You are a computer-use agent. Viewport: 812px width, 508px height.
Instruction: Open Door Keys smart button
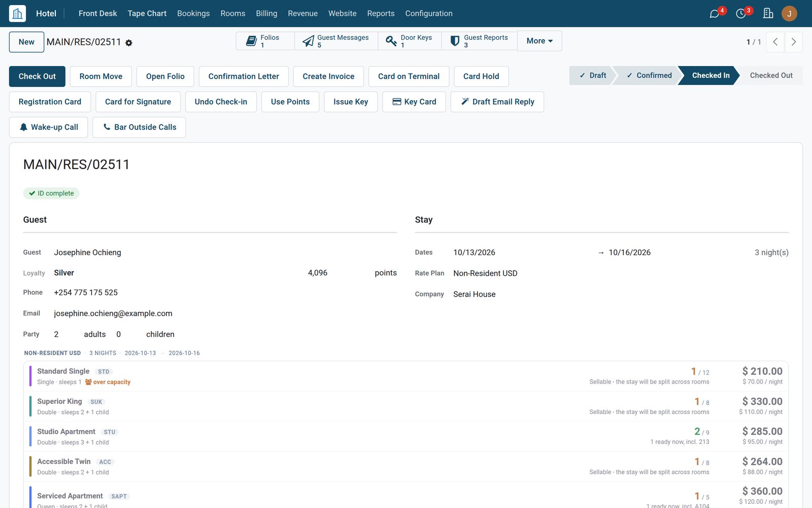click(x=410, y=41)
